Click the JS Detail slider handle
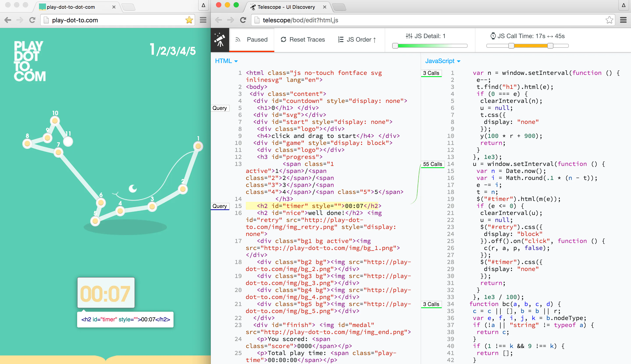This screenshot has height=364, width=631. click(x=395, y=46)
